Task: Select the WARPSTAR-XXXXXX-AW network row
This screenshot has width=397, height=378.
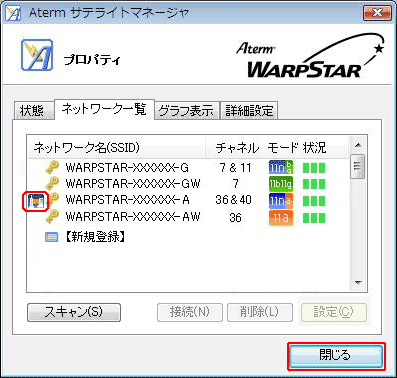Action: [188, 217]
